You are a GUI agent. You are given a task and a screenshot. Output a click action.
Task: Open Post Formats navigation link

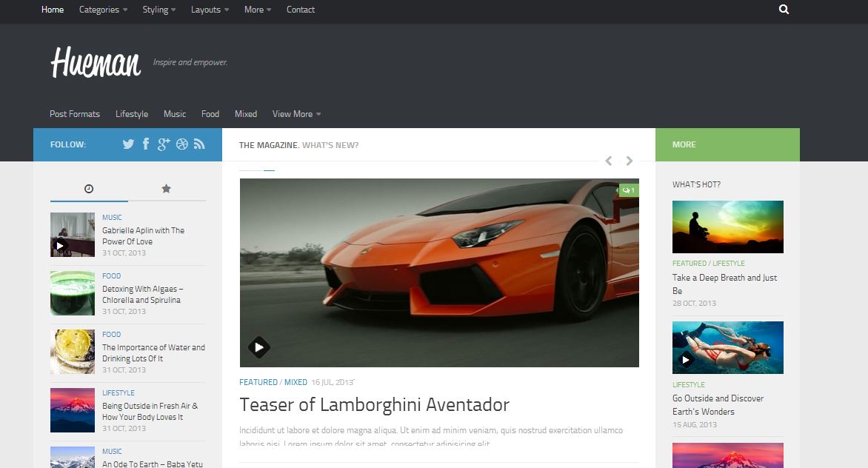[75, 114]
